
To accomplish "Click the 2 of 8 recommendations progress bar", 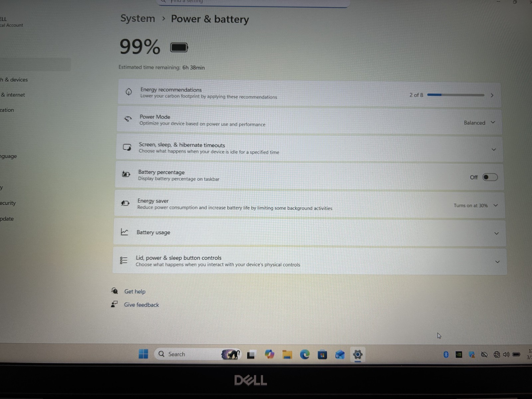I will coord(456,95).
